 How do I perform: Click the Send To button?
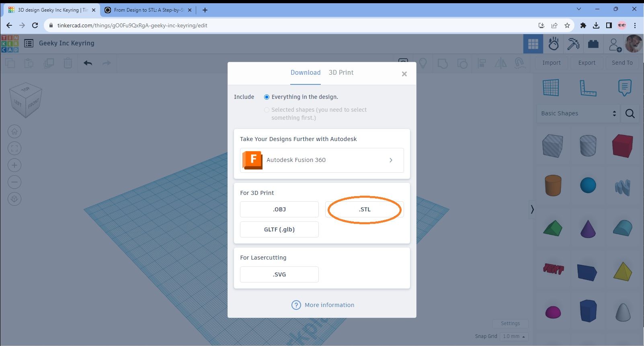click(622, 63)
